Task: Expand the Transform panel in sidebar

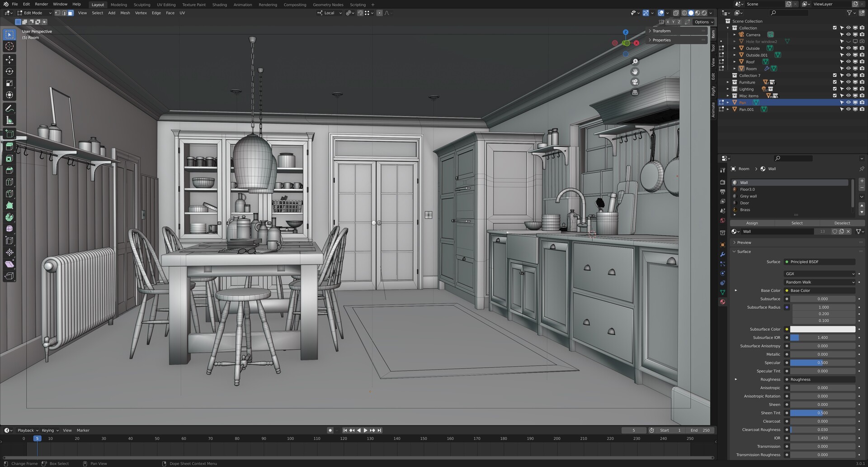Action: coord(677,31)
